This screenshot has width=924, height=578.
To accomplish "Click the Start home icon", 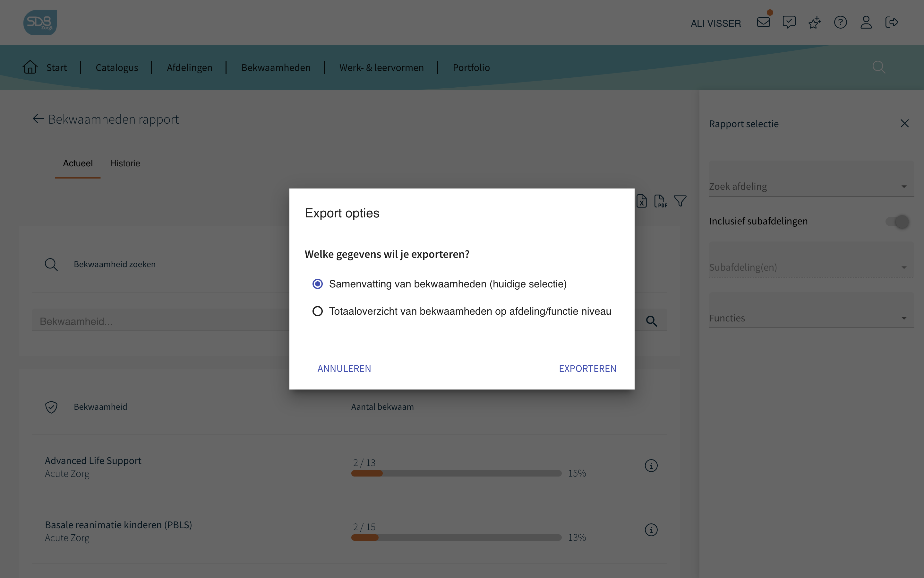I will [x=30, y=67].
